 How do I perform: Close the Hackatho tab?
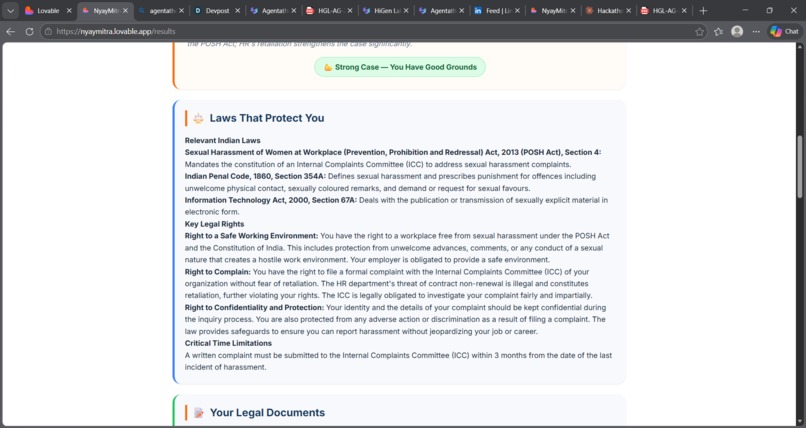pyautogui.click(x=628, y=10)
